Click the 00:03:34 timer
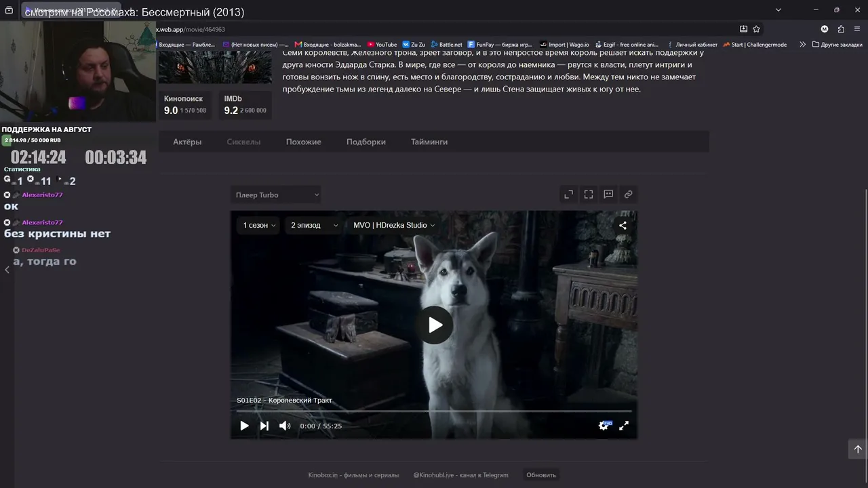The height and width of the screenshot is (488, 868). click(116, 157)
